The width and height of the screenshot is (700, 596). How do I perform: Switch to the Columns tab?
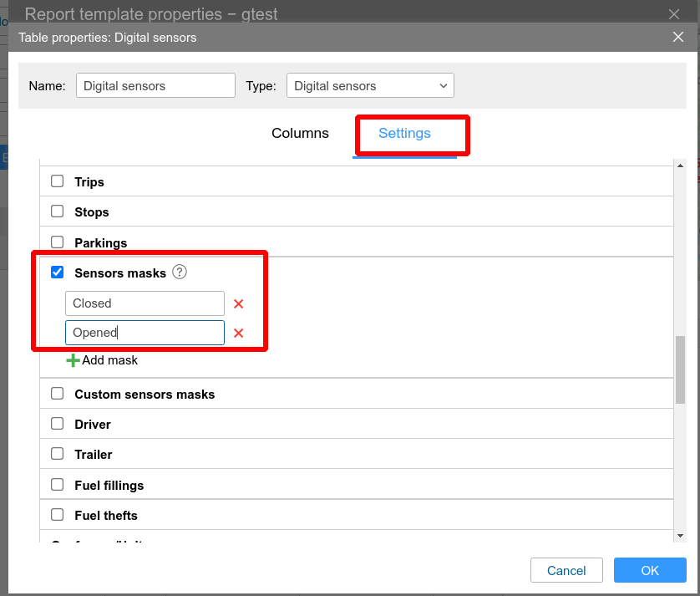pyautogui.click(x=300, y=134)
